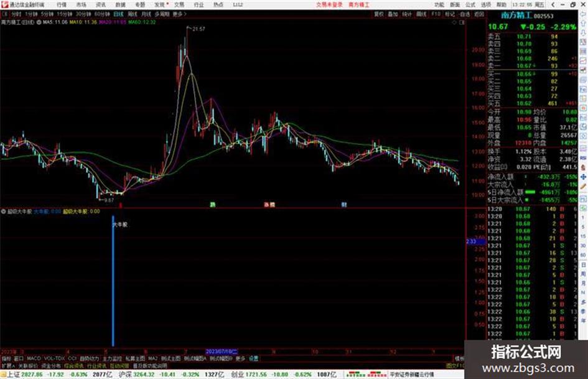Click the round settings icon beside 南方精工(日线)
The width and height of the screenshot is (588, 379).
click(x=39, y=22)
